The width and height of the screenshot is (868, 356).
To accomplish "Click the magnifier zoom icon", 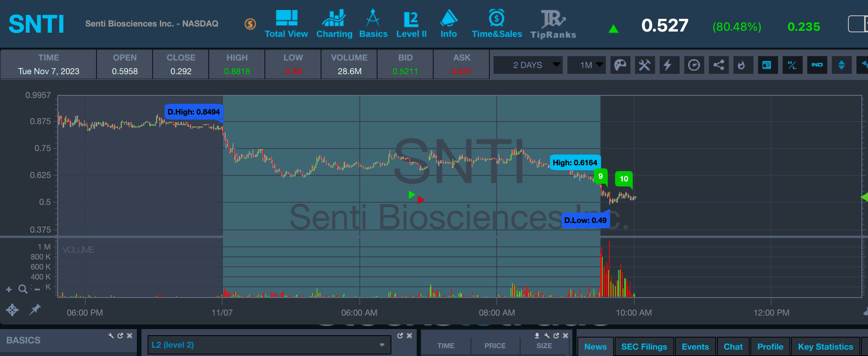I will coord(23,289).
